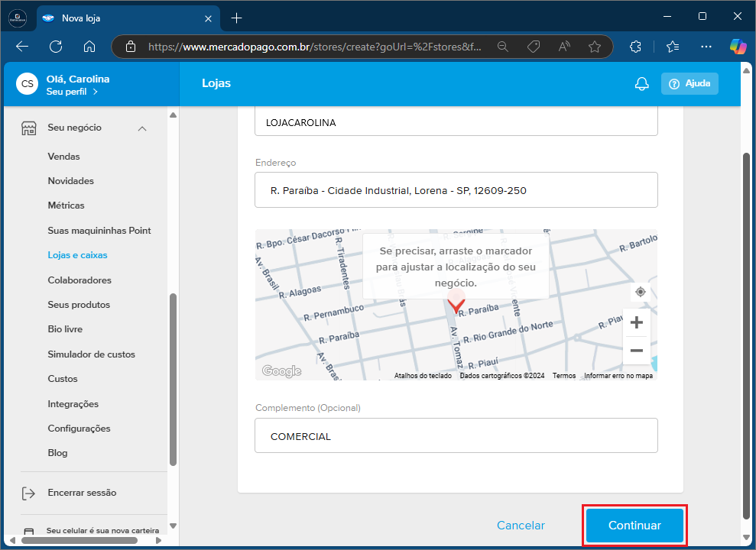Click the map my-location target icon
Viewport: 756px width, 550px height.
click(641, 292)
